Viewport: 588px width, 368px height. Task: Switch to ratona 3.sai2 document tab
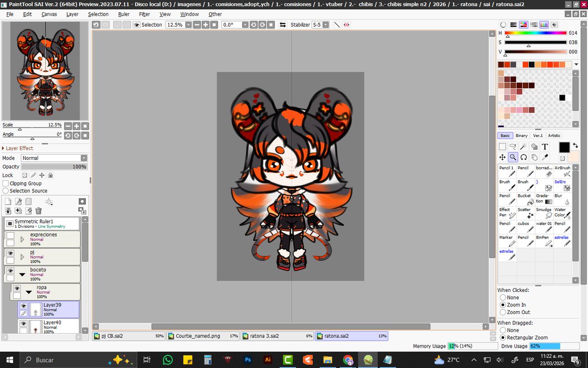point(277,336)
